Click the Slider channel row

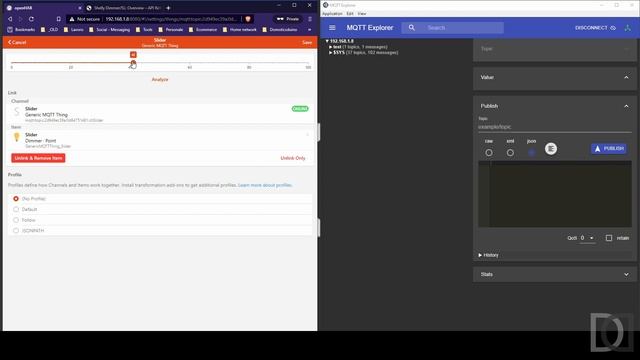point(160,114)
